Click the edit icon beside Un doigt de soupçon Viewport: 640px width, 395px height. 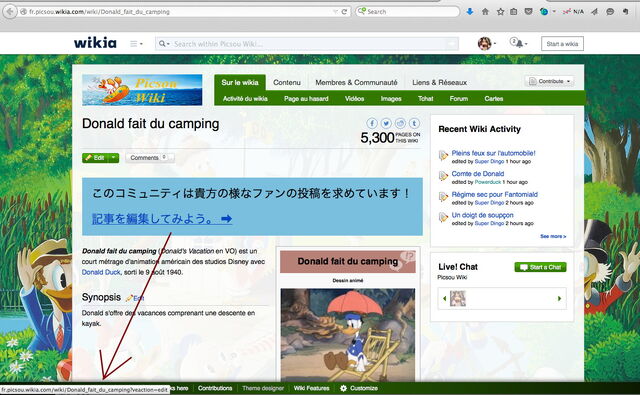443,217
